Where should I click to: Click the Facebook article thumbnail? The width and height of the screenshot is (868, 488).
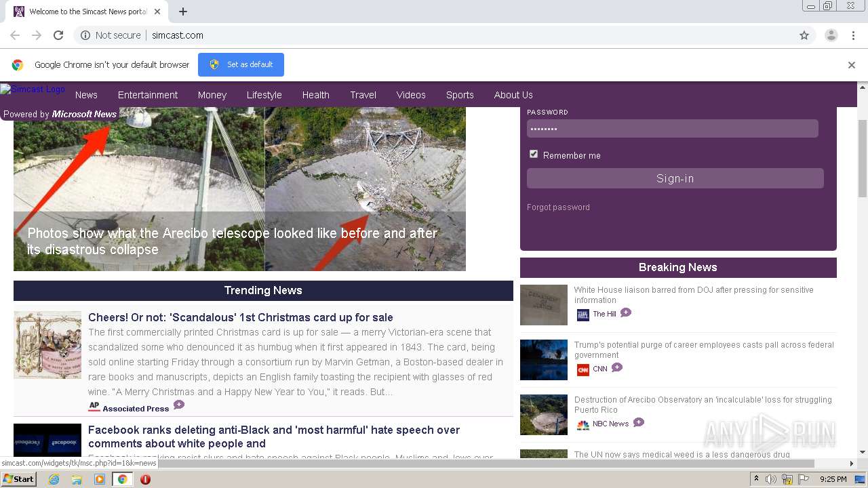(47, 440)
